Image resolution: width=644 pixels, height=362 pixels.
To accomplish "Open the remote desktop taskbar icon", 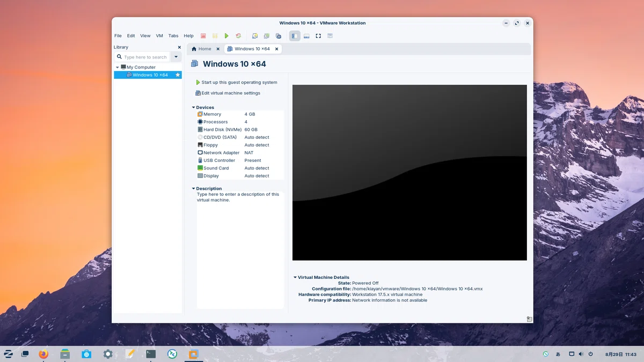I will 172,354.
